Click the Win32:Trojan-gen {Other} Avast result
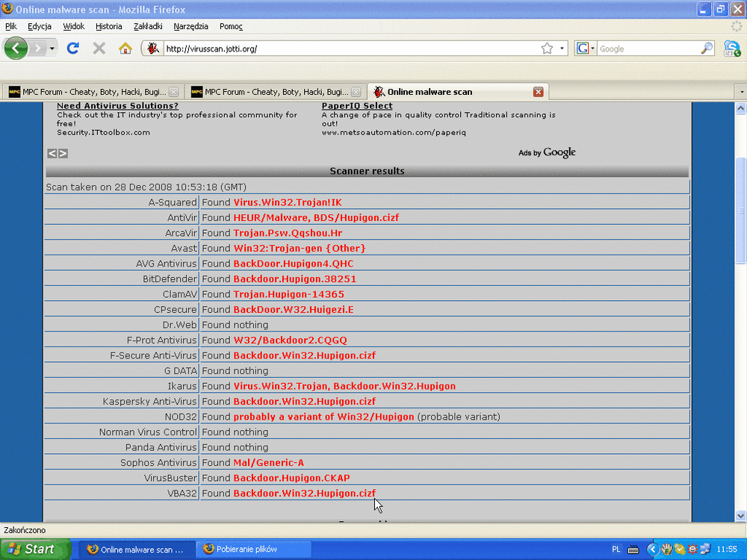Image resolution: width=747 pixels, height=560 pixels. pos(300,248)
